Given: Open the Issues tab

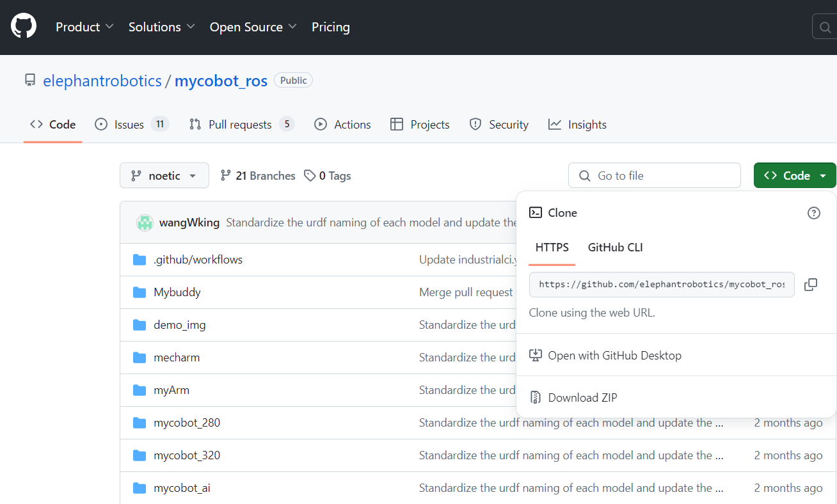Looking at the screenshot, I should (x=131, y=125).
